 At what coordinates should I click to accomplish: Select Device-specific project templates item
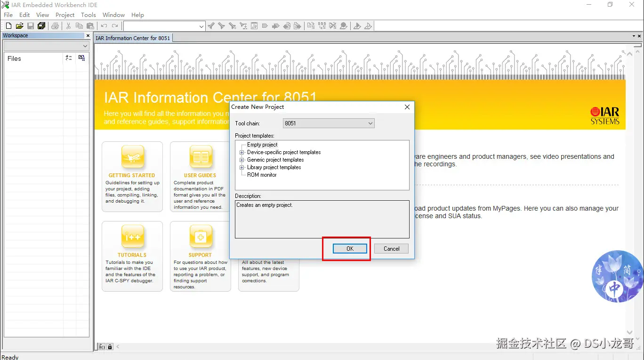coord(284,152)
